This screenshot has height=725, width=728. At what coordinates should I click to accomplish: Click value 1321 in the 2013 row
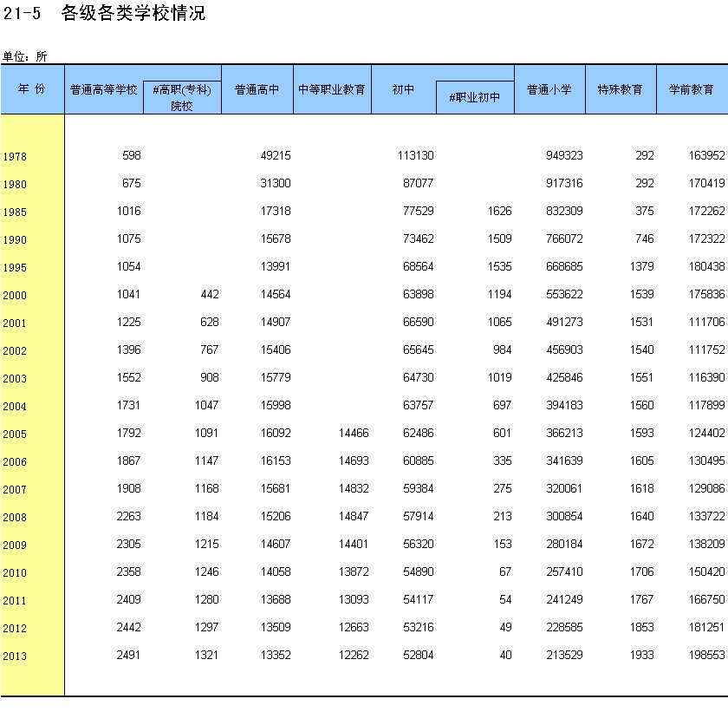click(x=206, y=656)
